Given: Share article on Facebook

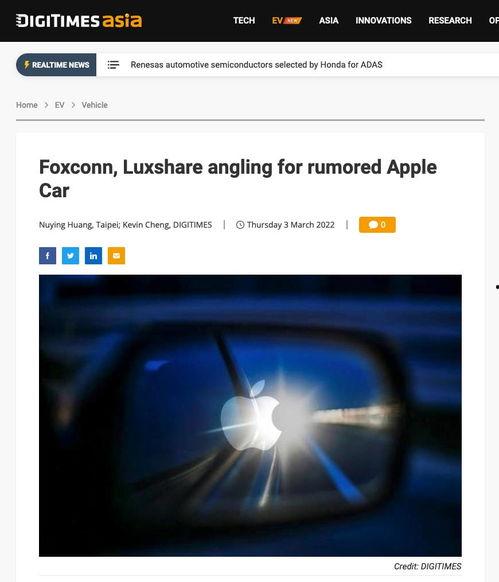Looking at the screenshot, I should [x=48, y=256].
